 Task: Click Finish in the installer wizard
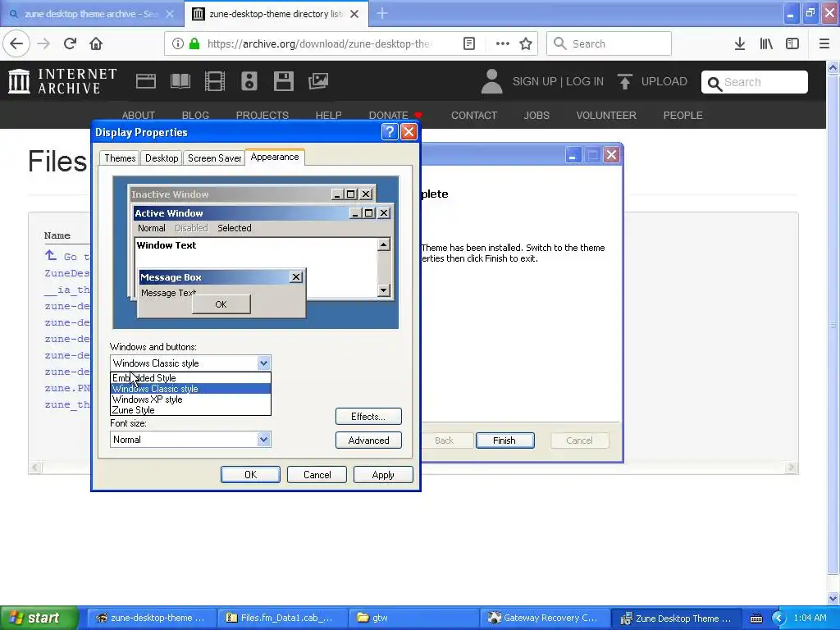(504, 441)
